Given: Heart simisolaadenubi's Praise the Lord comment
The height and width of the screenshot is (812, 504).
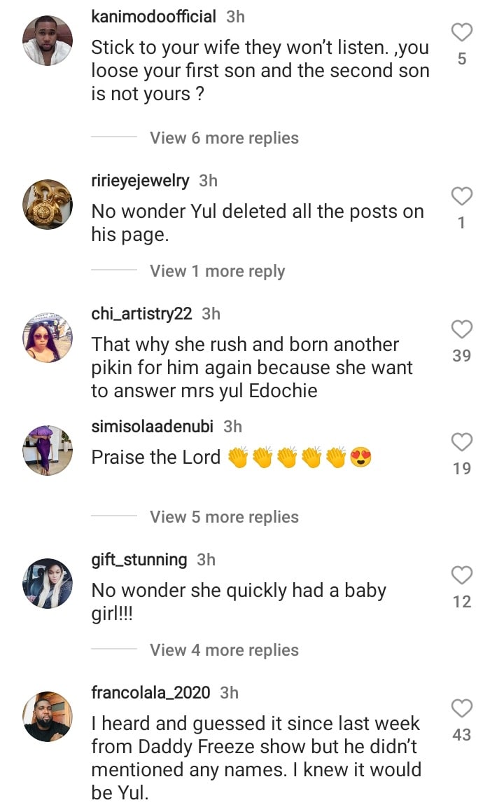Looking at the screenshot, I should (461, 442).
